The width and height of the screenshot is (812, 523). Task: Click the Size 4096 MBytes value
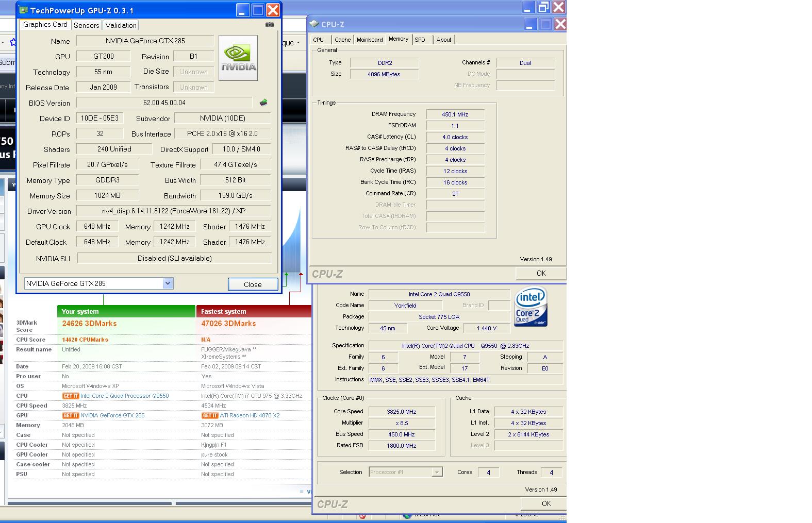(x=385, y=74)
